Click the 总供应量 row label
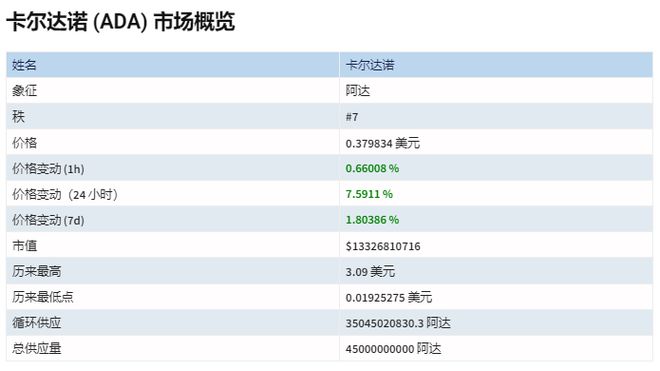Viewport: 660px width, 371px height. pyautogui.click(x=37, y=348)
